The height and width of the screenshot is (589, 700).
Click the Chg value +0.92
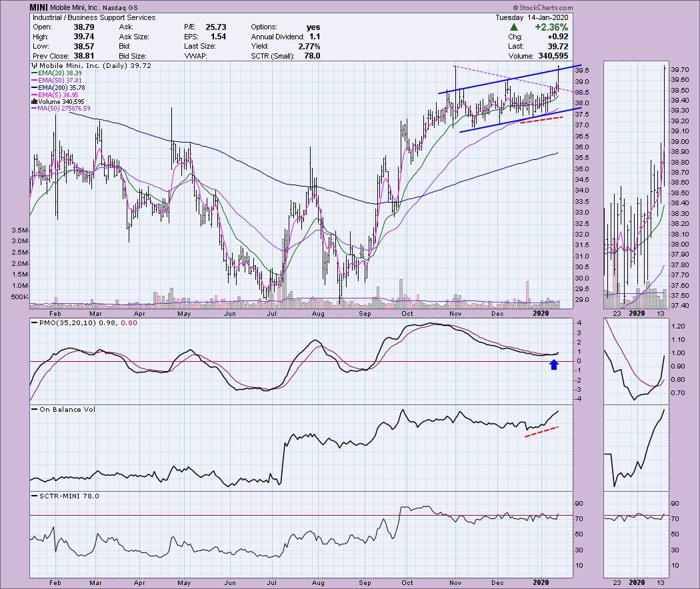557,37
